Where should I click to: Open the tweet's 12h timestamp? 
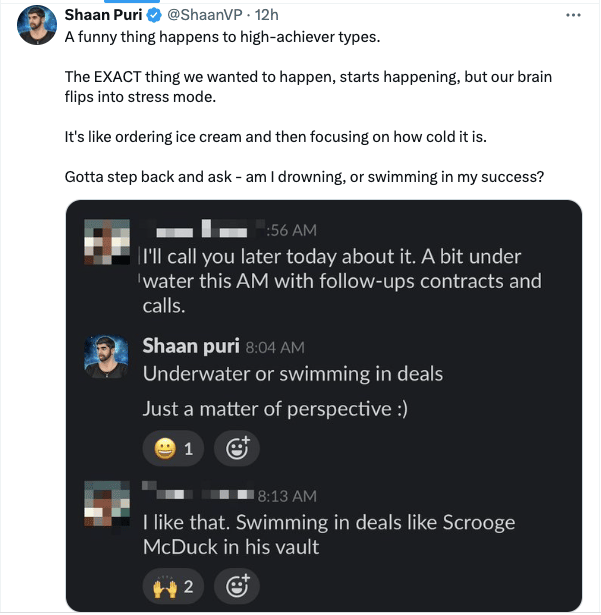(266, 16)
